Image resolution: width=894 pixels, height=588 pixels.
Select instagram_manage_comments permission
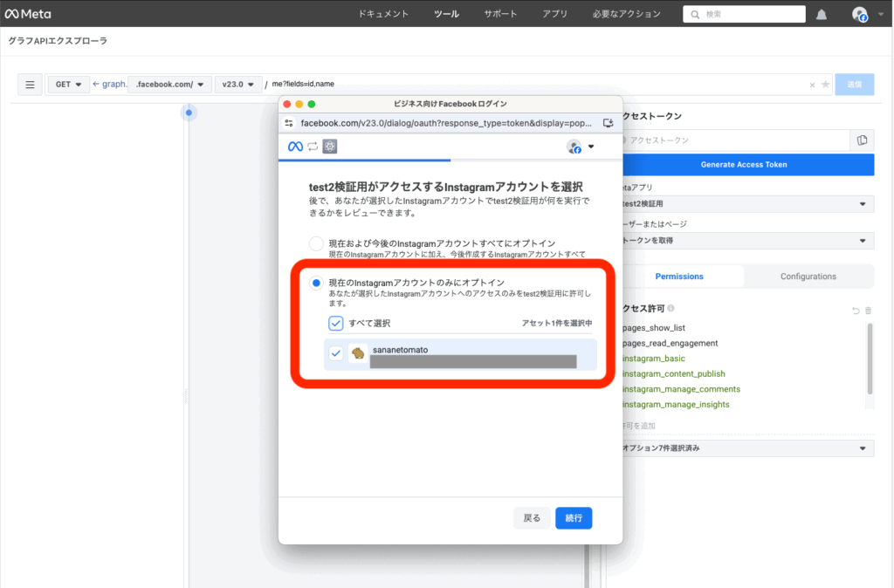[x=681, y=389]
